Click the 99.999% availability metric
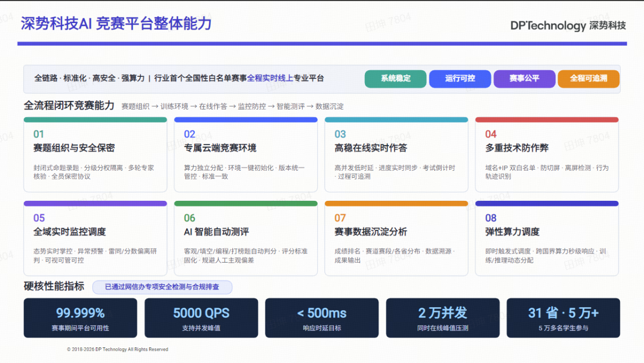This screenshot has height=363, width=644. pyautogui.click(x=80, y=313)
